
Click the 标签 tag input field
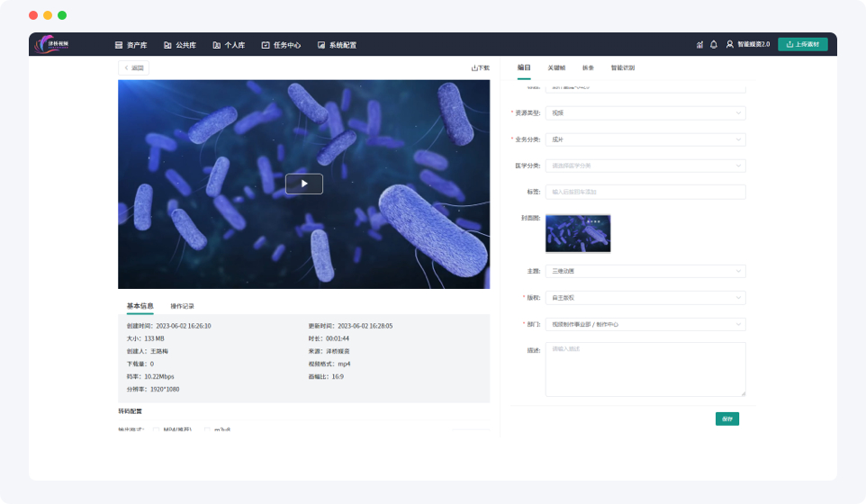[645, 192]
